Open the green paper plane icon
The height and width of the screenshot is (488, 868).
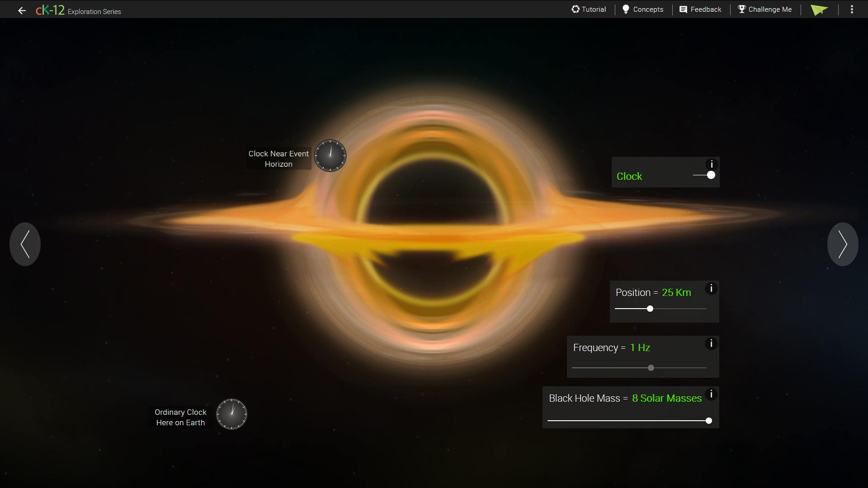819,10
